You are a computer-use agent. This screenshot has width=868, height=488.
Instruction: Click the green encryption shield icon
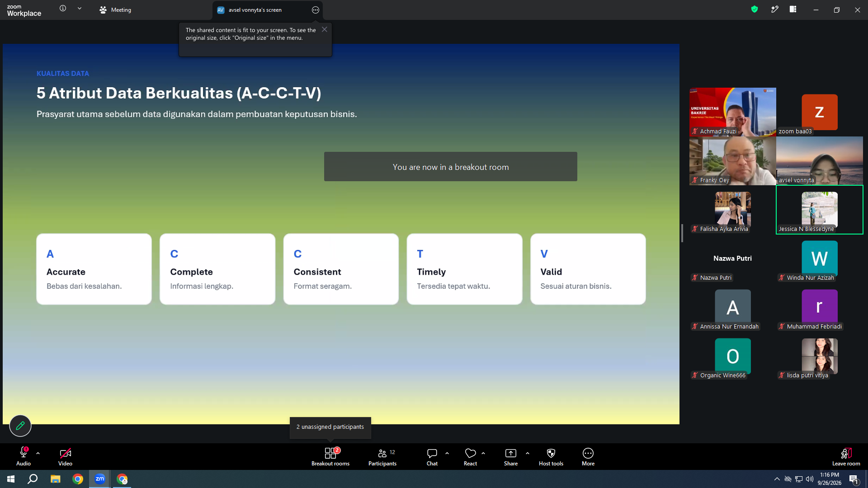755,9
